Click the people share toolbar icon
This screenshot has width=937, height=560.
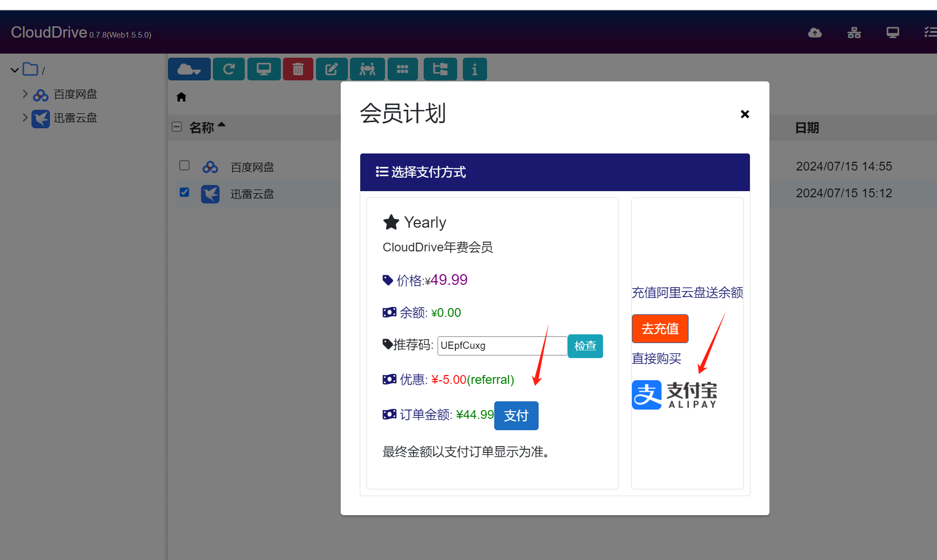click(367, 69)
